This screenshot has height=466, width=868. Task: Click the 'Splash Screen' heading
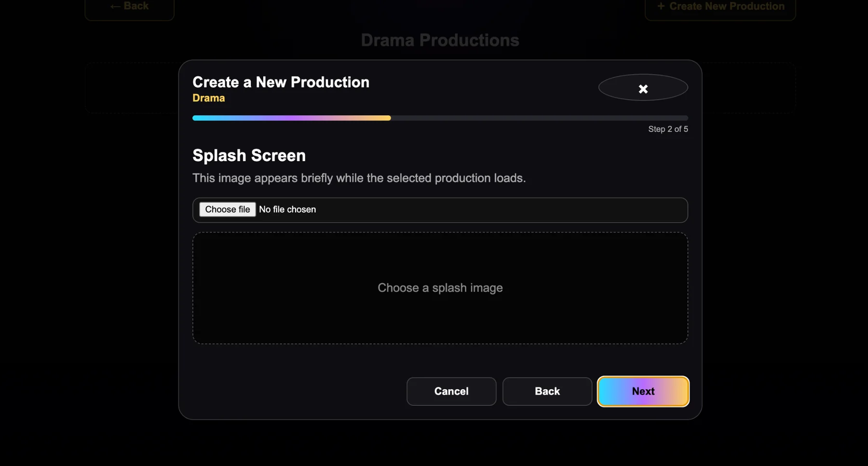pyautogui.click(x=249, y=155)
